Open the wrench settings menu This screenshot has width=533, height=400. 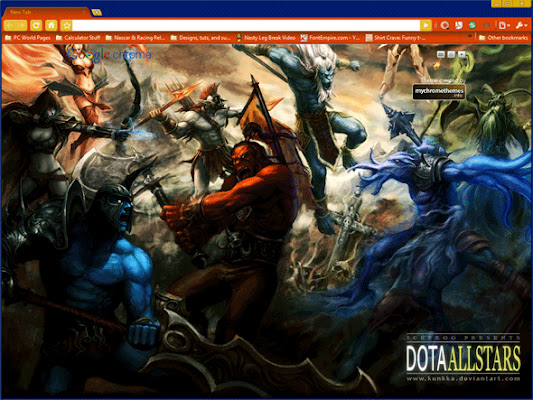point(521,25)
